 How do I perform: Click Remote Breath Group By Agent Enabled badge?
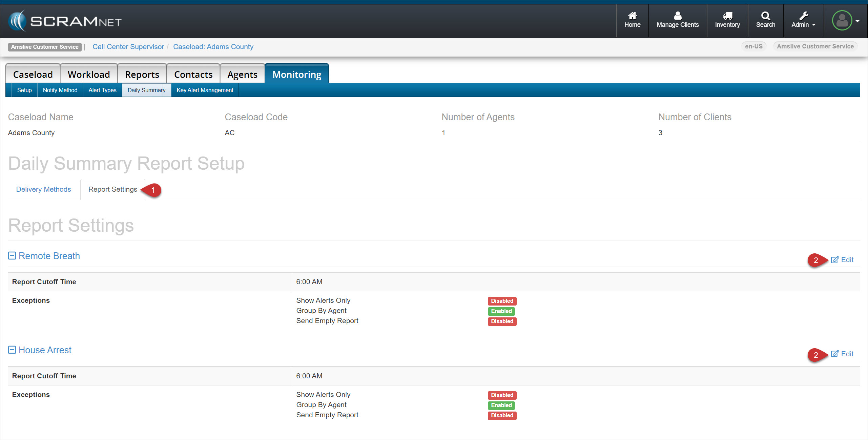501,311
